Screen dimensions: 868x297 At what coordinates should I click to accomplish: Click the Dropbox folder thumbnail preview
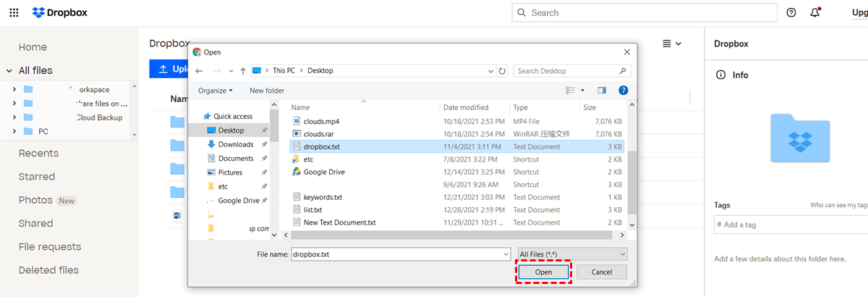[x=800, y=138]
